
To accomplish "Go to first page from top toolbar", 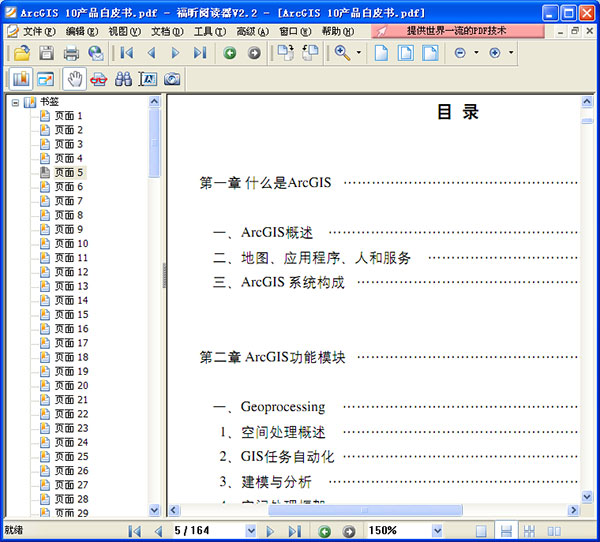I will (127, 53).
